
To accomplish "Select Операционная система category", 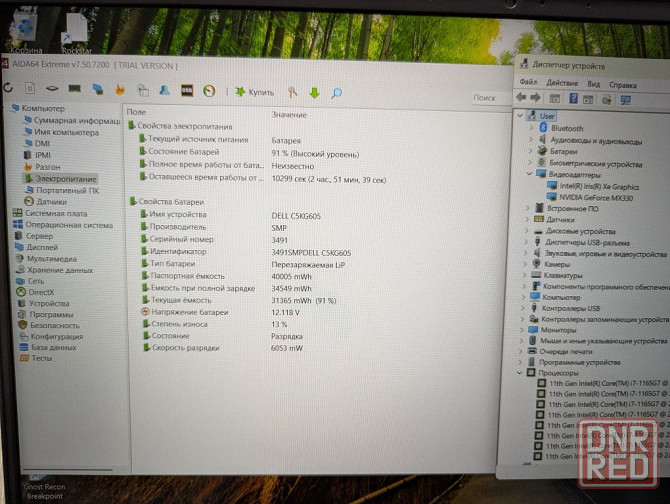I will click(x=63, y=225).
